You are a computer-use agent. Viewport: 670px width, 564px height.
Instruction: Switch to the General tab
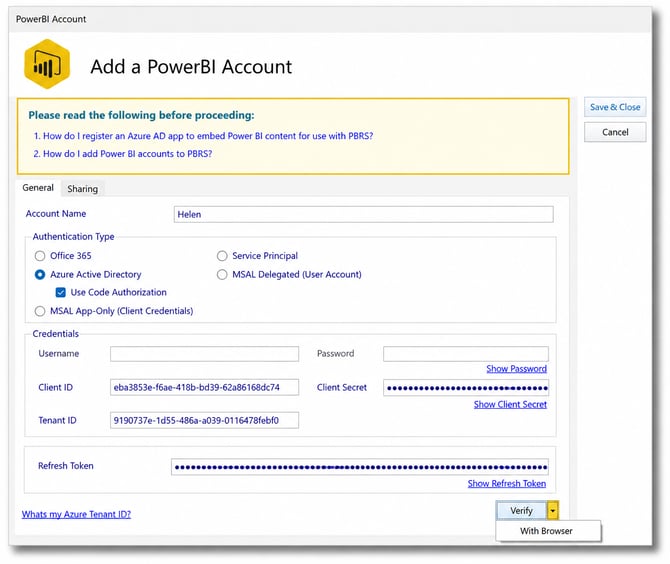[x=38, y=188]
